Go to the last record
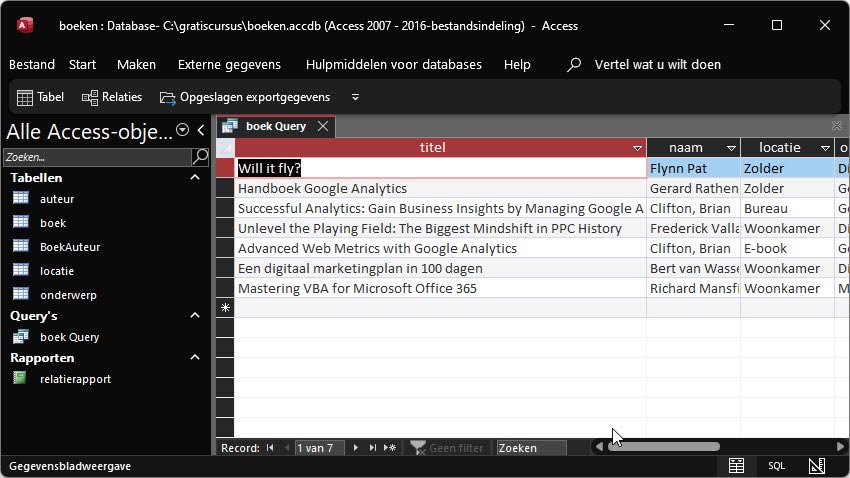Viewport: 850px width, 478px height. coord(372,448)
